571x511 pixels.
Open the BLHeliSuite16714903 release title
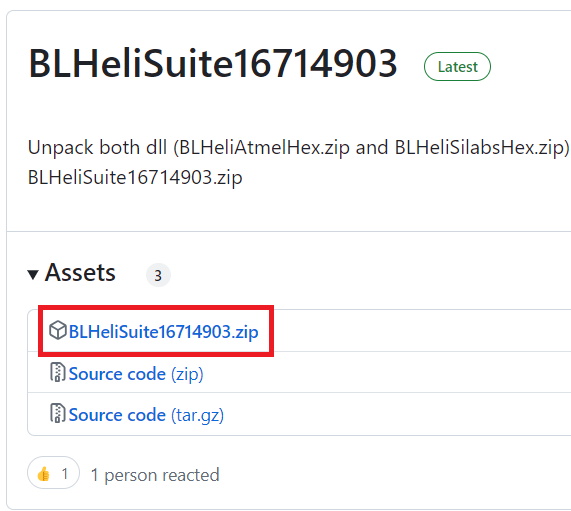213,64
